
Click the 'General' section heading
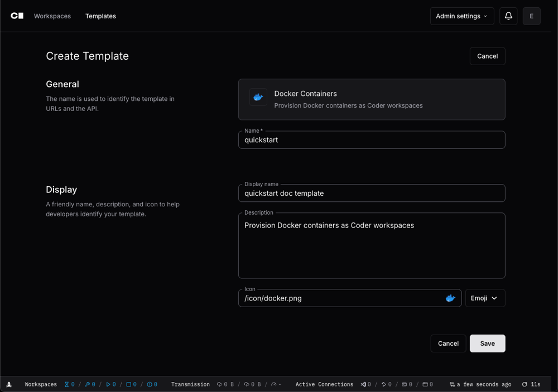pyautogui.click(x=62, y=84)
